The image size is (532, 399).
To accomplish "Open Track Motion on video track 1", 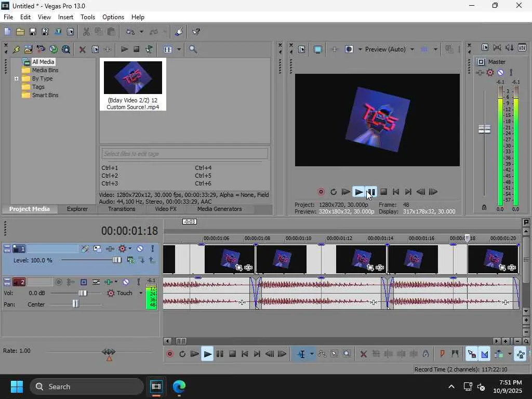I will tap(97, 249).
